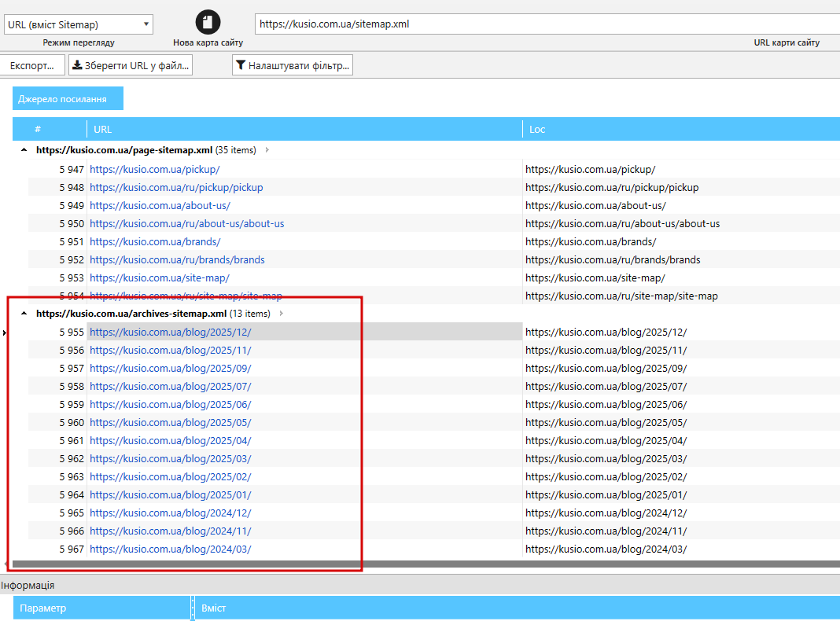Open link https://kusio.com.ua/blog/2025/07/

click(x=171, y=387)
